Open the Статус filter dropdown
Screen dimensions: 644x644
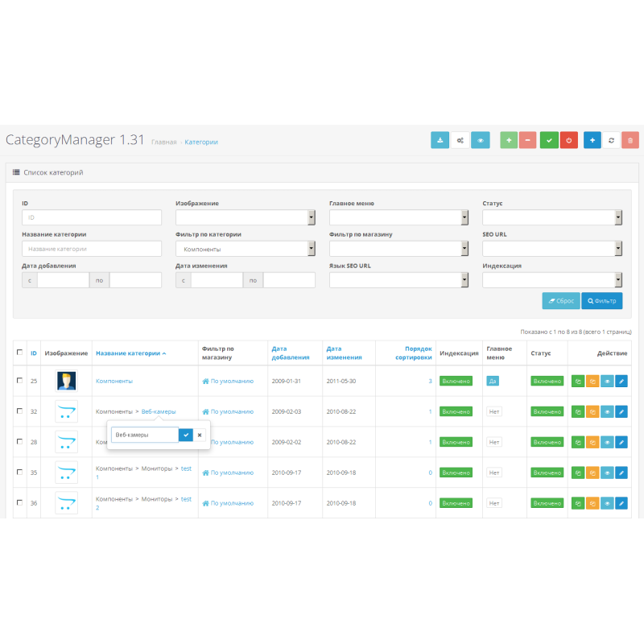click(x=552, y=217)
